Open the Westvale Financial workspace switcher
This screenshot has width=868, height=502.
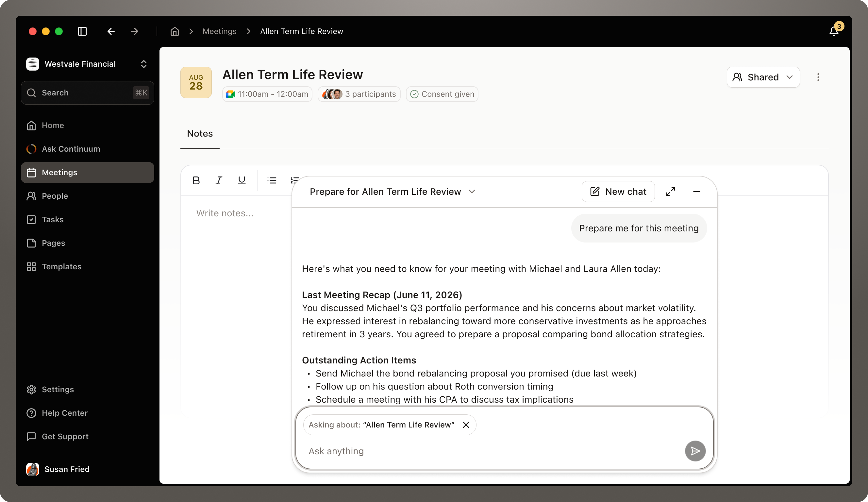pyautogui.click(x=88, y=64)
